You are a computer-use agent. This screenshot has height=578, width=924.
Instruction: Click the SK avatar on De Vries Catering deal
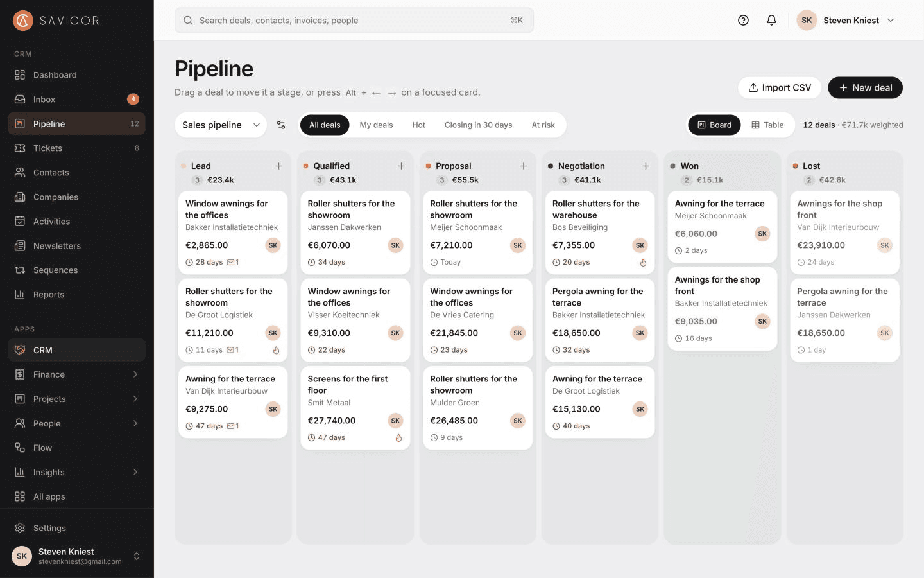coord(518,333)
